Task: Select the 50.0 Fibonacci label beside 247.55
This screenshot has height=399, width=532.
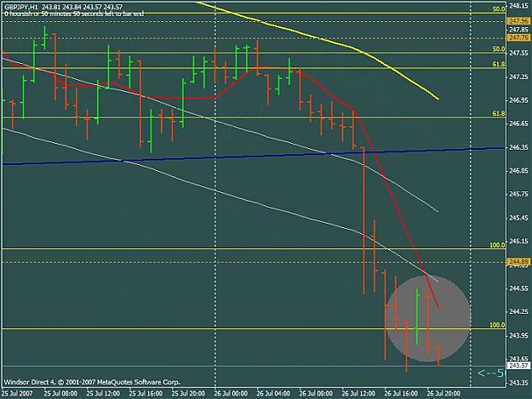Action: coord(499,48)
